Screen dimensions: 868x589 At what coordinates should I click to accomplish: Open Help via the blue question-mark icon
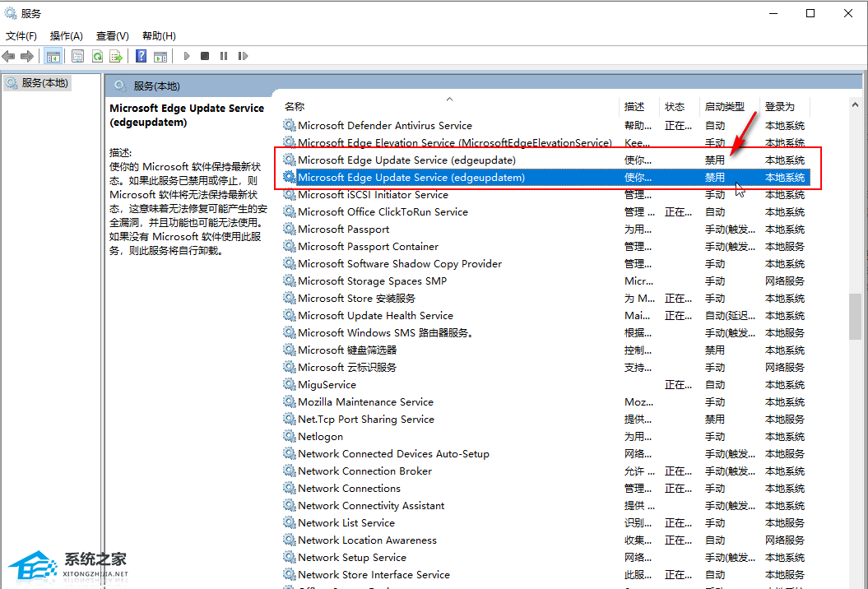142,56
